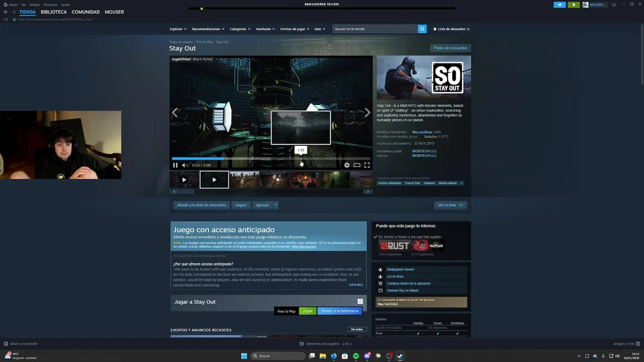
Task: Click Añadir un producto at bottom left
Action: pyautogui.click(x=21, y=344)
